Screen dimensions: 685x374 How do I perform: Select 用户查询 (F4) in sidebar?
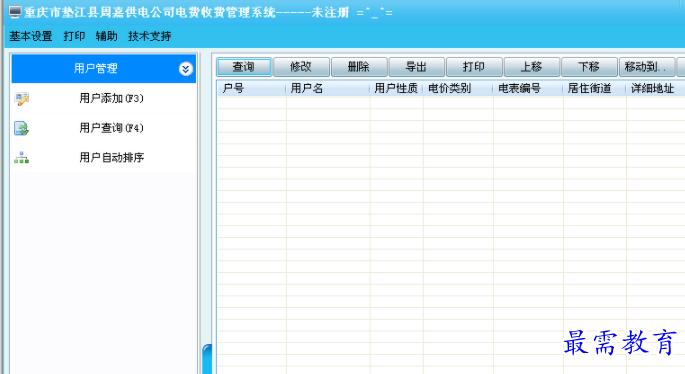click(x=104, y=128)
